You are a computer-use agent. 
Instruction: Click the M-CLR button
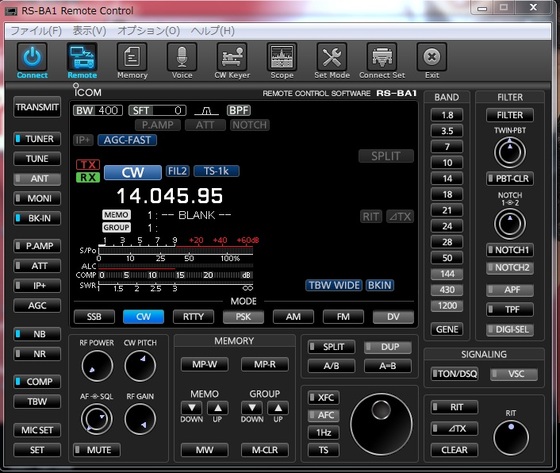(x=265, y=450)
